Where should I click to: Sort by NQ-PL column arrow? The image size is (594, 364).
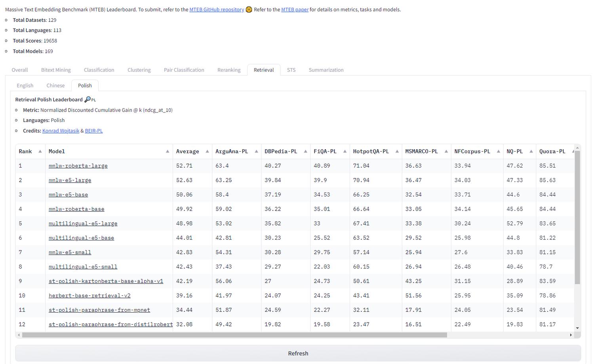[x=531, y=151]
